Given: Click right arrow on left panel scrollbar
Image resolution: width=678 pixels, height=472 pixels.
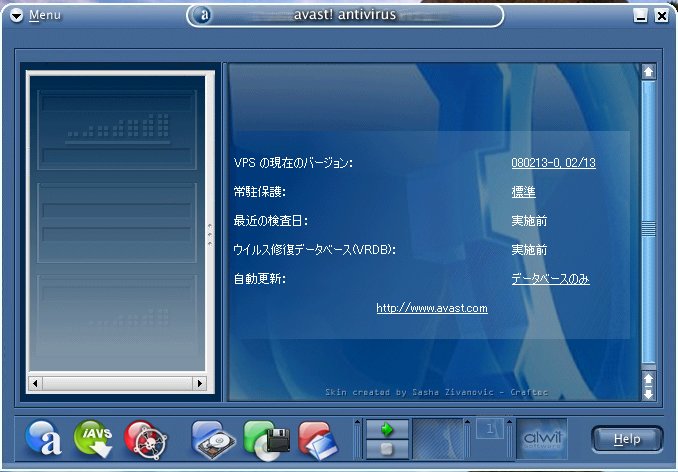Looking at the screenshot, I should (199, 383).
